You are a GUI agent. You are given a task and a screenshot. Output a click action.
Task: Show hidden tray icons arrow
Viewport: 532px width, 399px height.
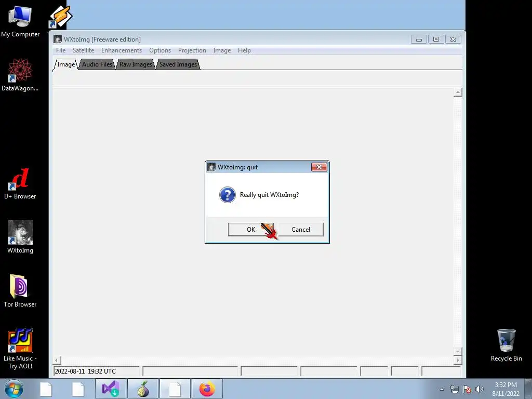coord(442,389)
